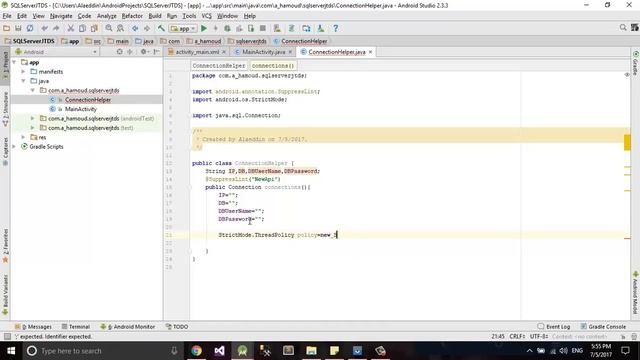Click the Paste toolbar icon
This screenshot has width=640, height=360.
[x=94, y=28]
